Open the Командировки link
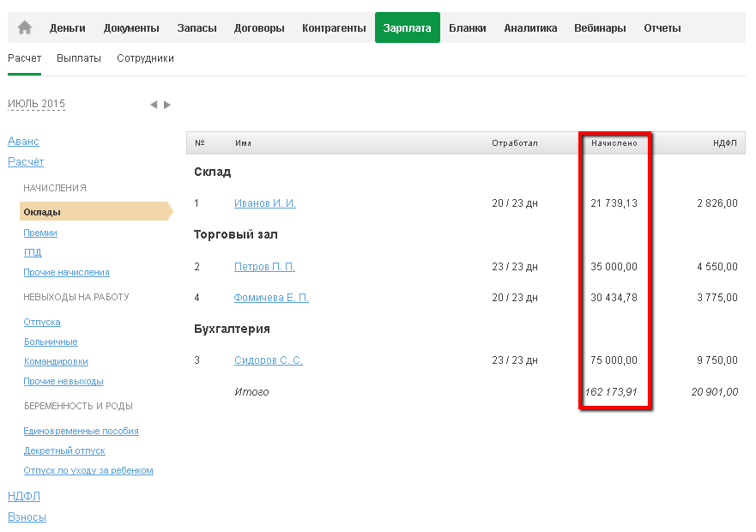 (x=56, y=362)
